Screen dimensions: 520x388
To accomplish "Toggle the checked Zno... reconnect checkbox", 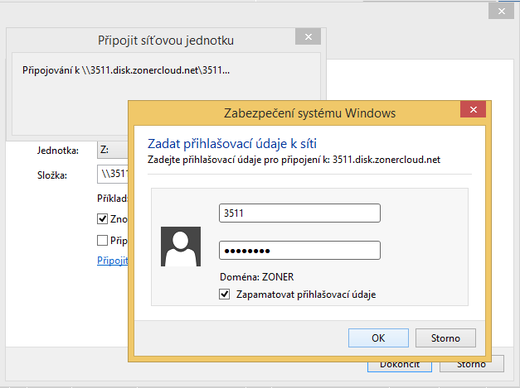I will pyautogui.click(x=102, y=219).
